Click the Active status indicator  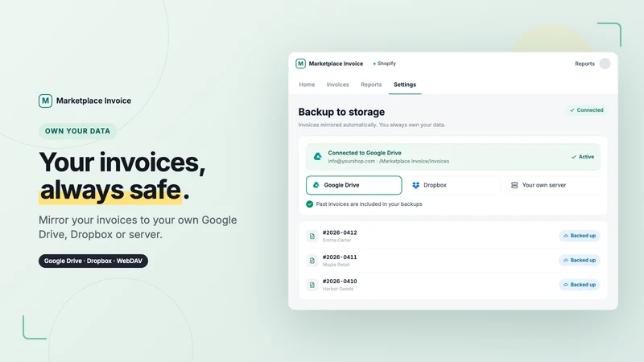tap(582, 157)
